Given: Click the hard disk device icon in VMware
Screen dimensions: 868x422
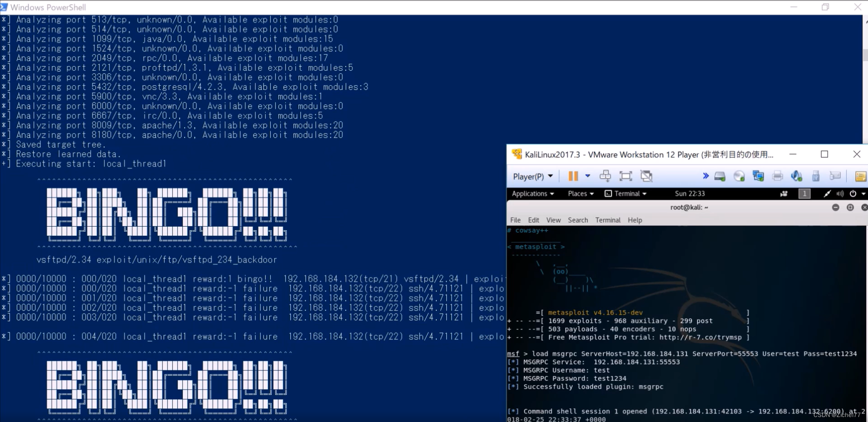Looking at the screenshot, I should [720, 176].
